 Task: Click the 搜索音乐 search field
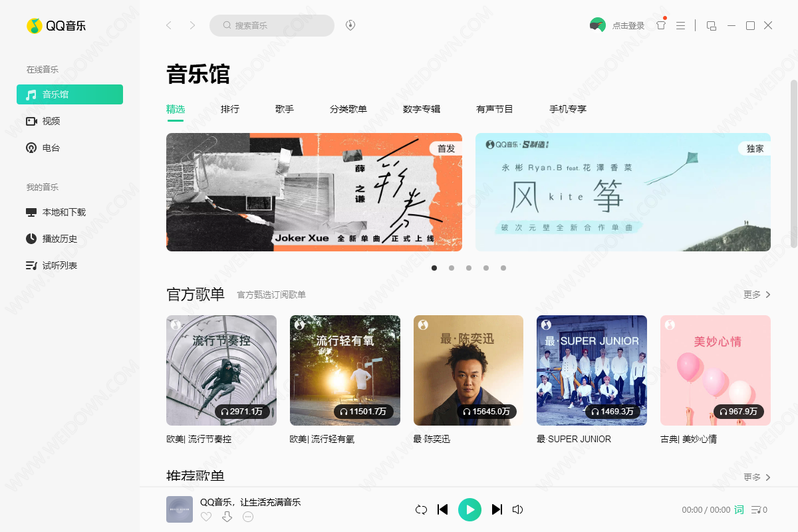point(272,25)
